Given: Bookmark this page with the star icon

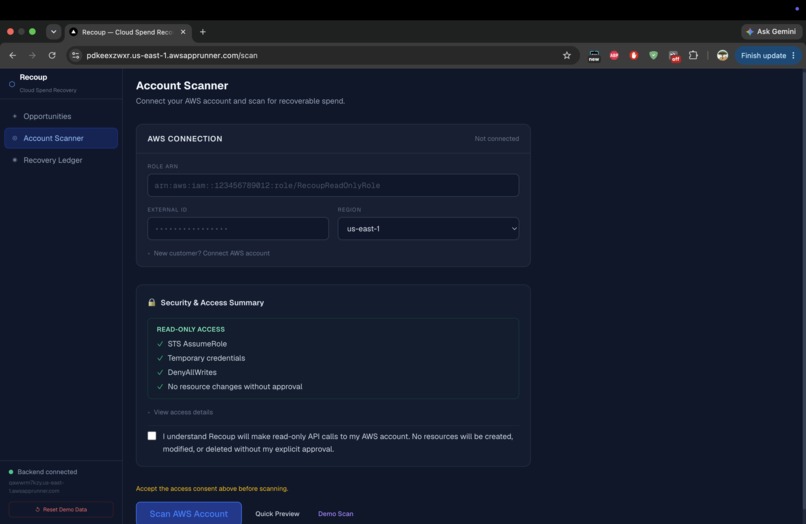Looking at the screenshot, I should (x=566, y=56).
